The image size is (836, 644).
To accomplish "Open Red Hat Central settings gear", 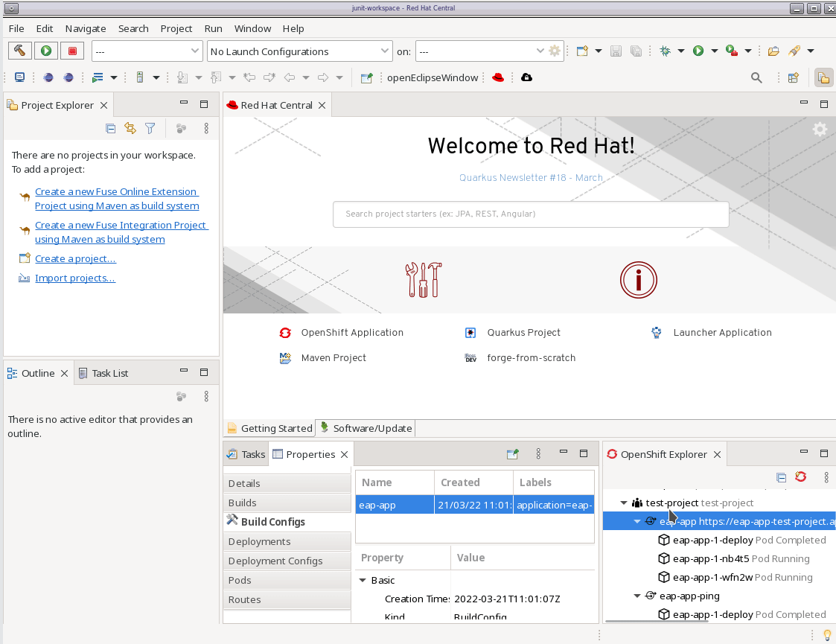I will pos(820,129).
